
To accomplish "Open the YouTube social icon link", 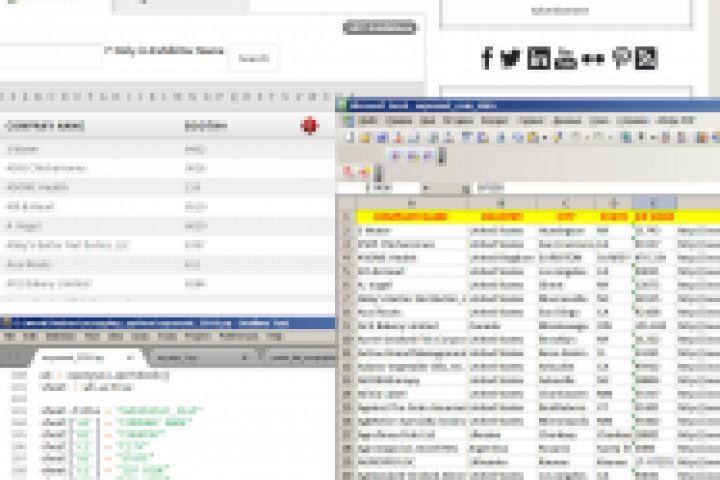I will [x=565, y=58].
